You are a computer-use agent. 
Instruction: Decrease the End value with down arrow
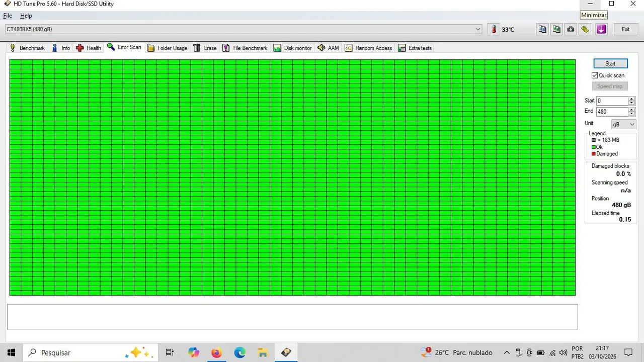pos(632,114)
